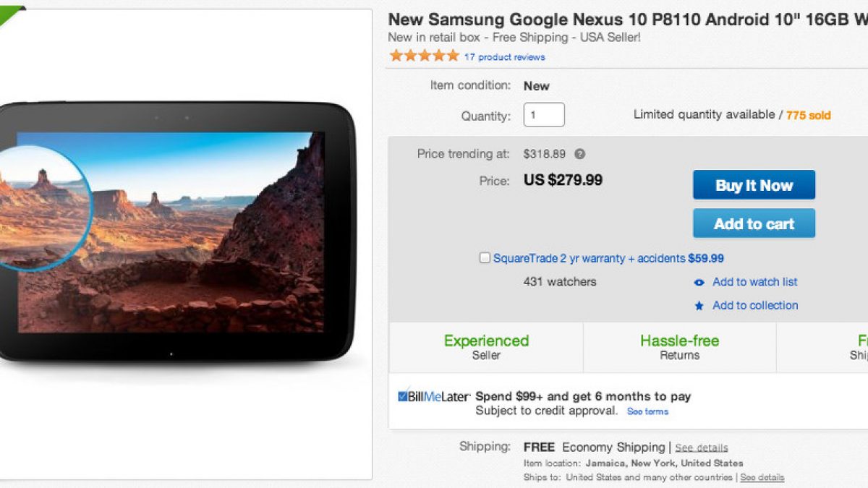Image resolution: width=868 pixels, height=488 pixels.
Task: Click the Add to collection link
Action: point(754,305)
